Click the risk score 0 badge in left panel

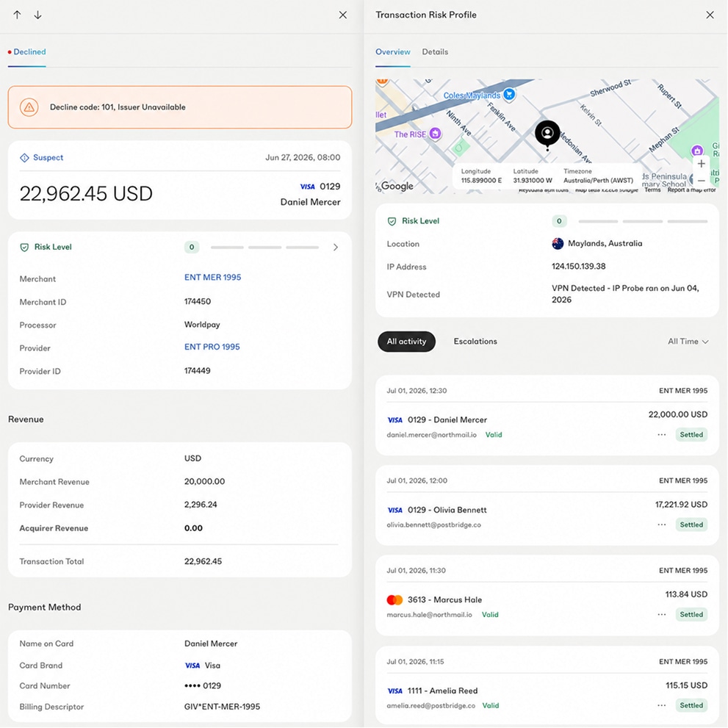click(x=192, y=248)
